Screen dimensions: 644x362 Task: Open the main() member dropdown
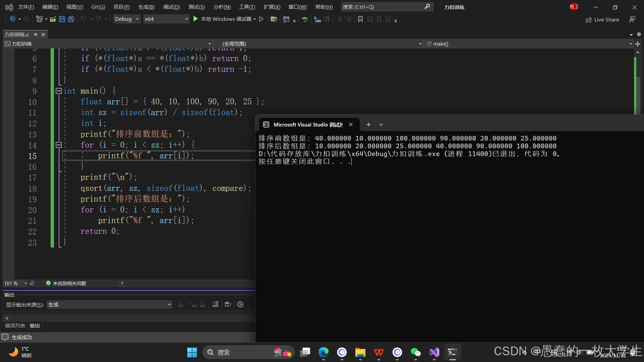tap(529, 44)
